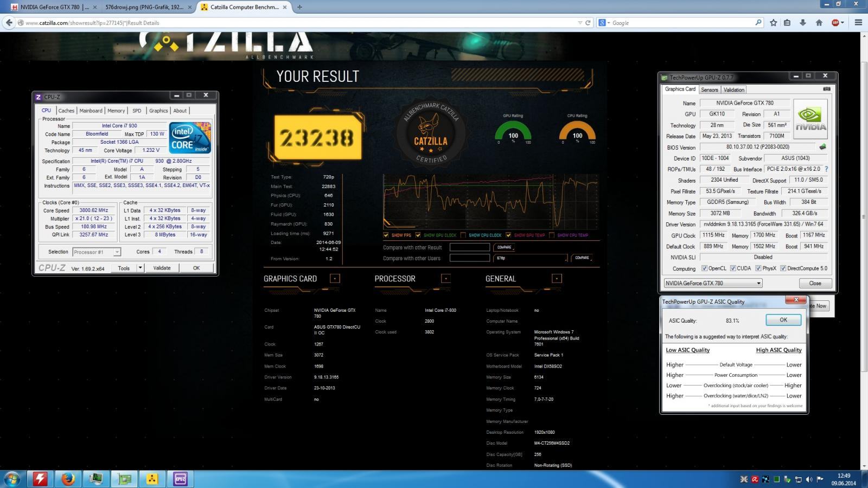Switch to the Caches tab in CPU-Z
The width and height of the screenshot is (868, 488).
pos(66,111)
